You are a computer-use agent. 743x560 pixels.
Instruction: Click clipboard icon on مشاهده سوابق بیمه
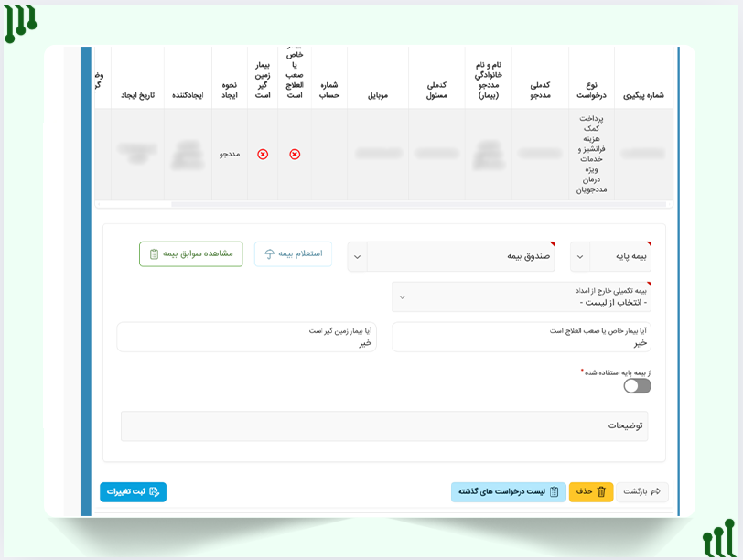click(x=154, y=254)
